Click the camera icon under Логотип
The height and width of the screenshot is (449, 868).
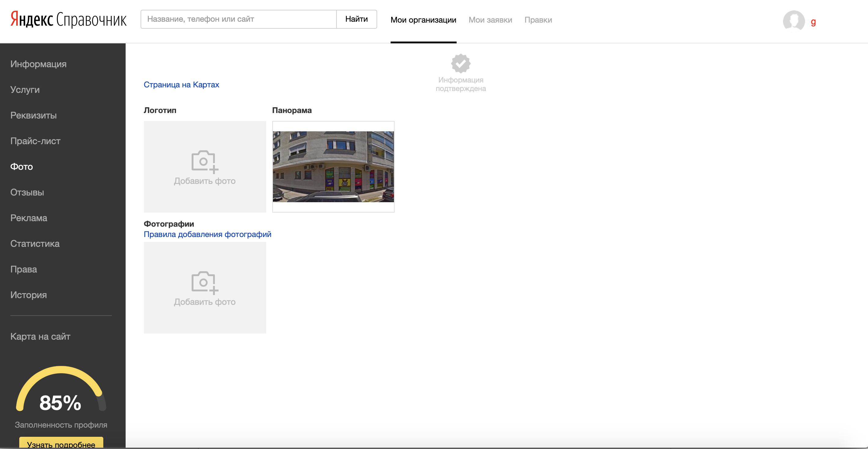[x=204, y=161]
